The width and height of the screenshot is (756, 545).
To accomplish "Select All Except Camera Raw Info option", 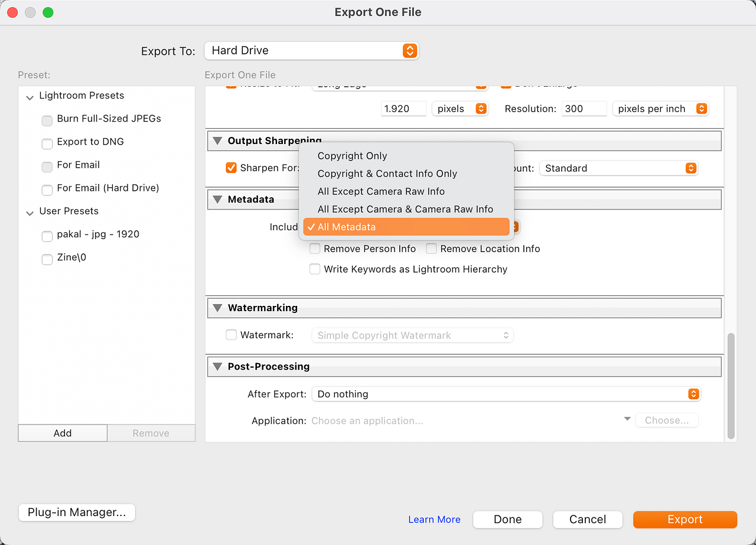I will 381,191.
